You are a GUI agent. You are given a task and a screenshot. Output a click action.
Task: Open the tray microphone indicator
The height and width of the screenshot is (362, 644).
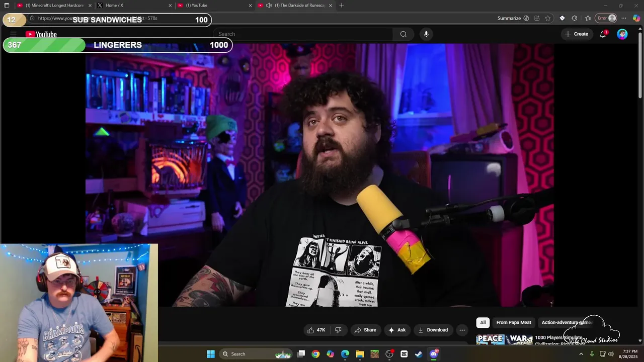click(592, 354)
